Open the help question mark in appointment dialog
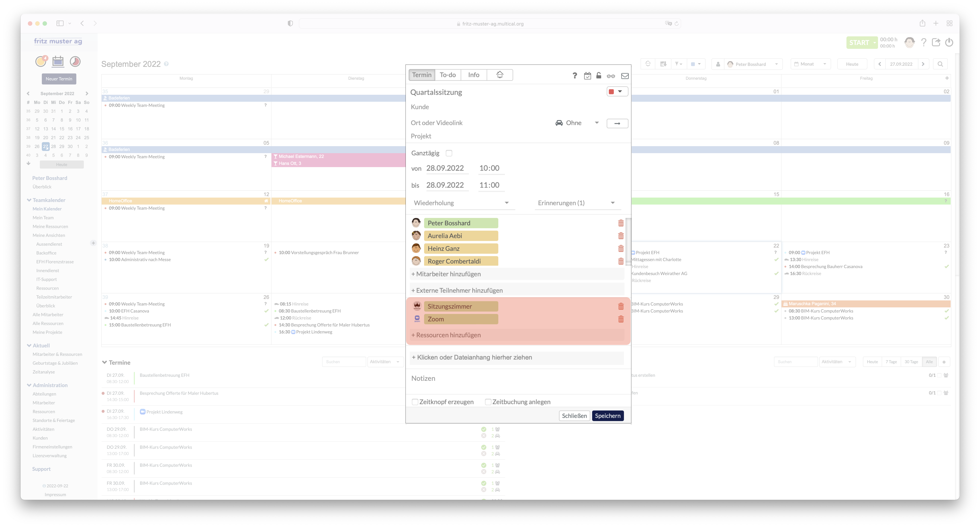Screen dimensions: 980x527 point(574,75)
